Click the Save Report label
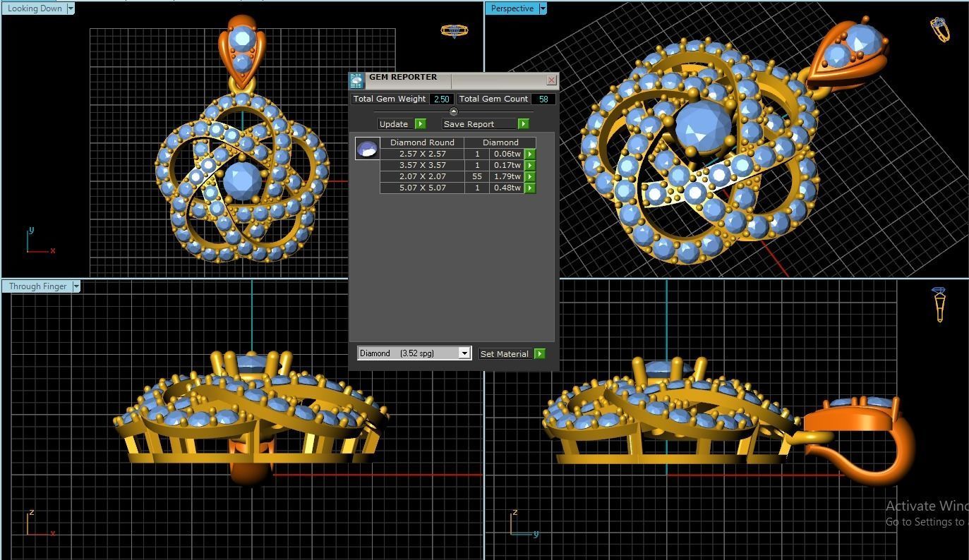Viewport: 969px width, 560px height. 480,124
